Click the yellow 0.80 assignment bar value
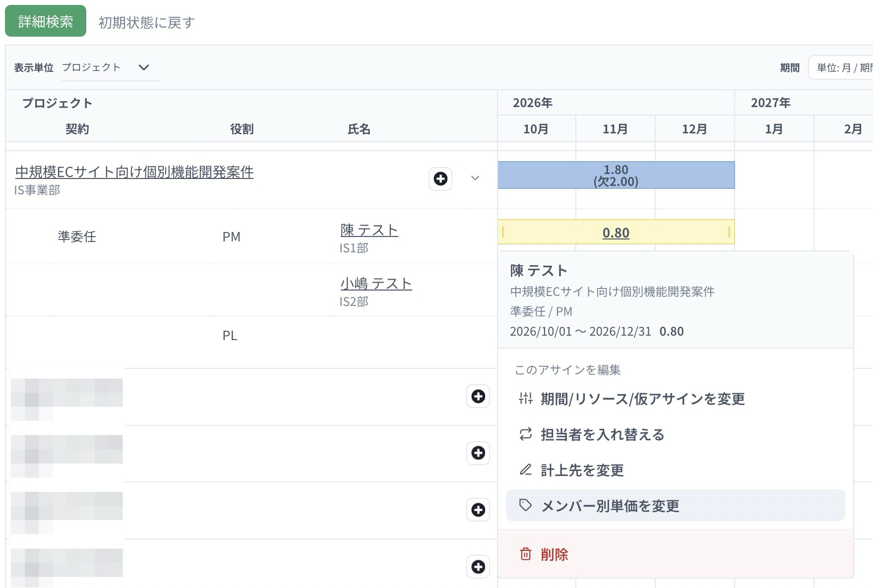The height and width of the screenshot is (588, 873). (x=616, y=233)
